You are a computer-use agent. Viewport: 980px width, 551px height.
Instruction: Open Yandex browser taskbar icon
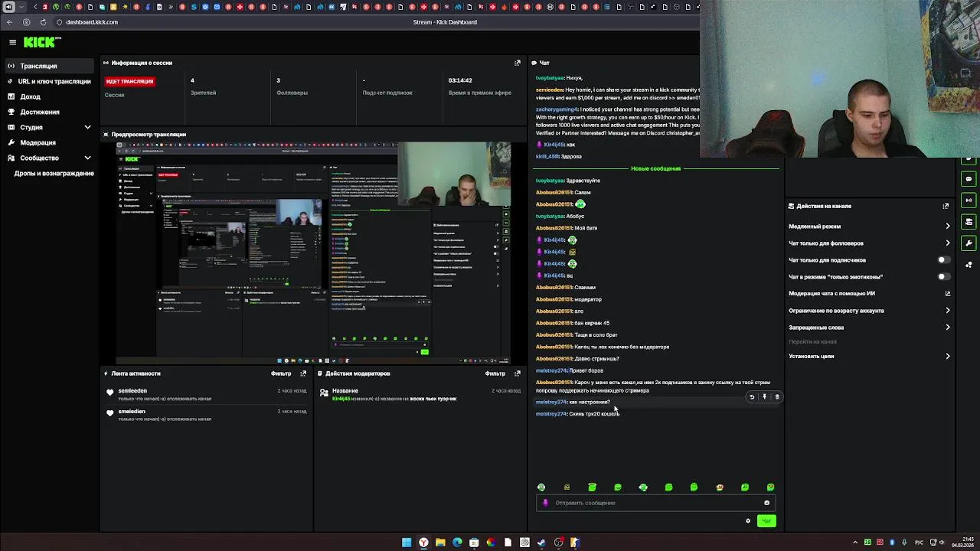(x=423, y=543)
